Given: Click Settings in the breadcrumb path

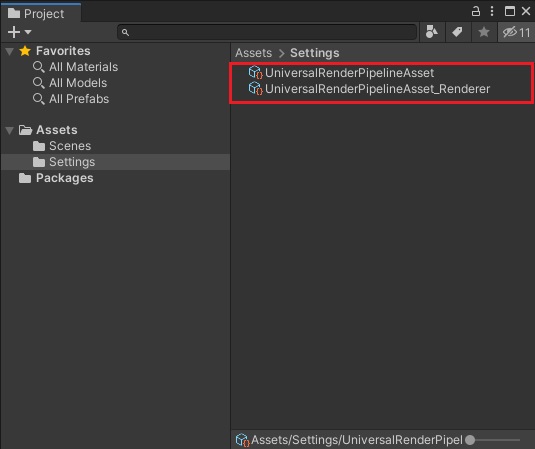Looking at the screenshot, I should tap(315, 53).
